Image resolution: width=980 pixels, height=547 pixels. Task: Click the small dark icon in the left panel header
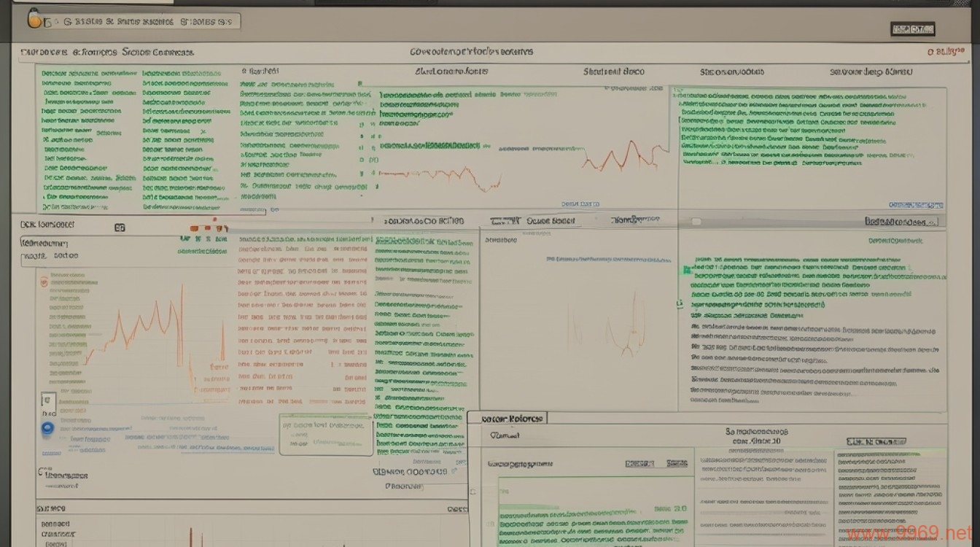click(x=120, y=228)
